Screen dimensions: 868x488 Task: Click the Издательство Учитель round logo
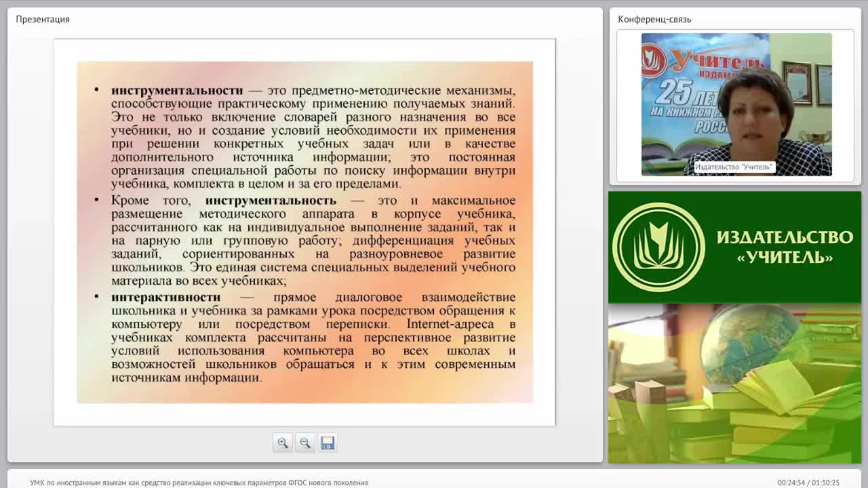tap(658, 247)
